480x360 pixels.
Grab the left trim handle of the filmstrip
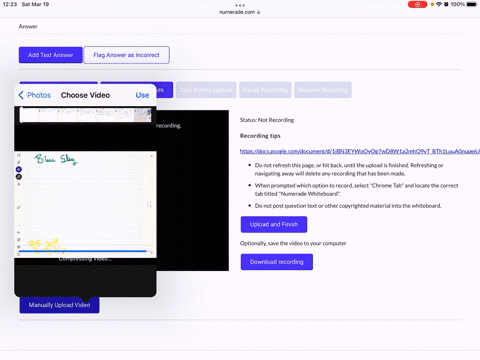coord(21,115)
